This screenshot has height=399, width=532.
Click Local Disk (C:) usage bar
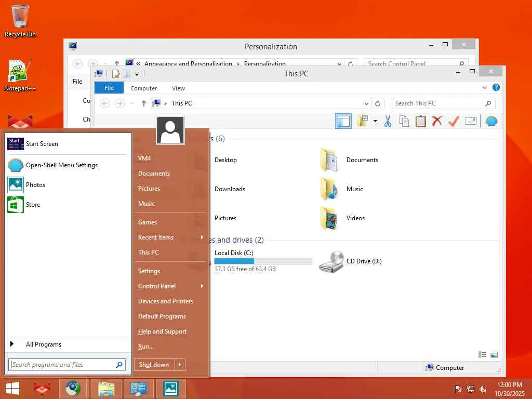[x=263, y=261]
